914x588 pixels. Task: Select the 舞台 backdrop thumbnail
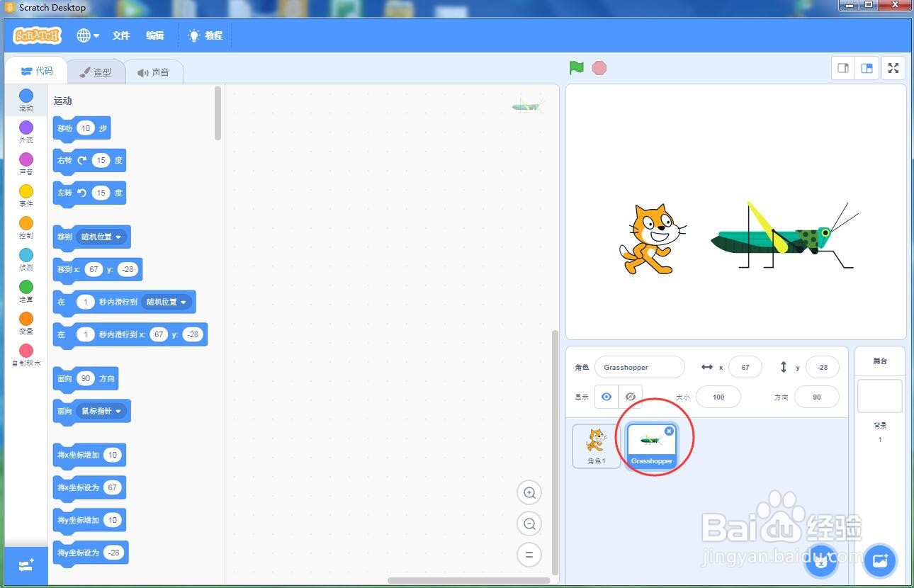click(x=880, y=395)
